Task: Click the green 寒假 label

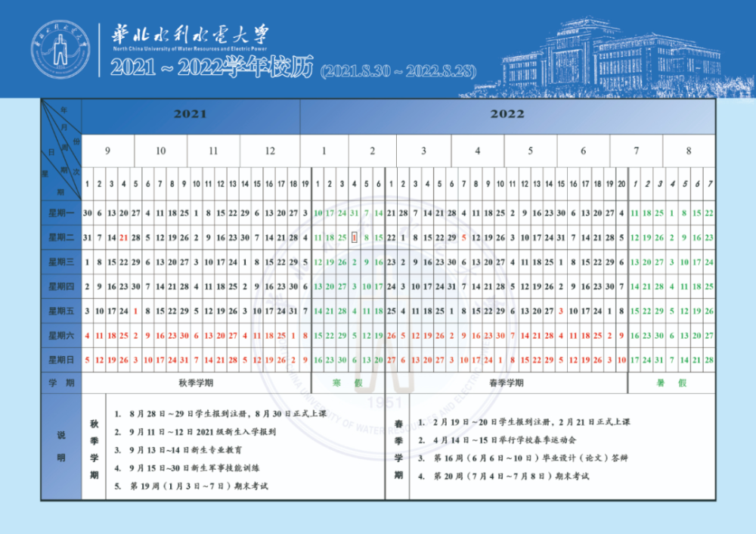Action: [x=348, y=383]
